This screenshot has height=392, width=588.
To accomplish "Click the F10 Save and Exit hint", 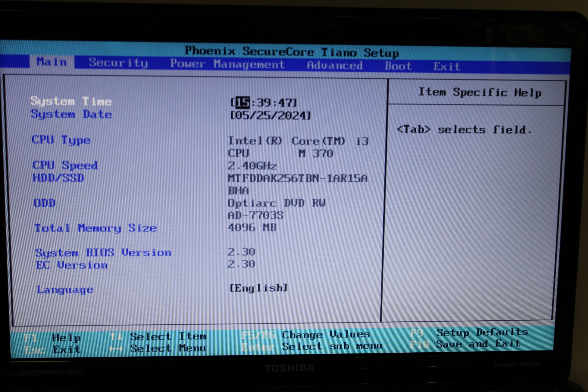I will pyautogui.click(x=465, y=344).
